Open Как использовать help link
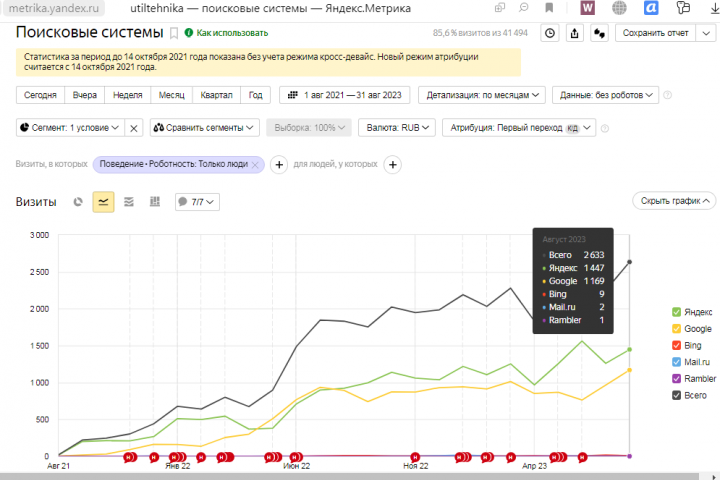720x480 pixels. click(x=226, y=33)
